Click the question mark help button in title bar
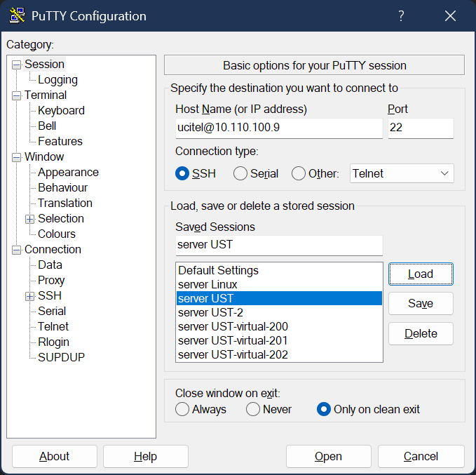The image size is (476, 475). [x=401, y=15]
